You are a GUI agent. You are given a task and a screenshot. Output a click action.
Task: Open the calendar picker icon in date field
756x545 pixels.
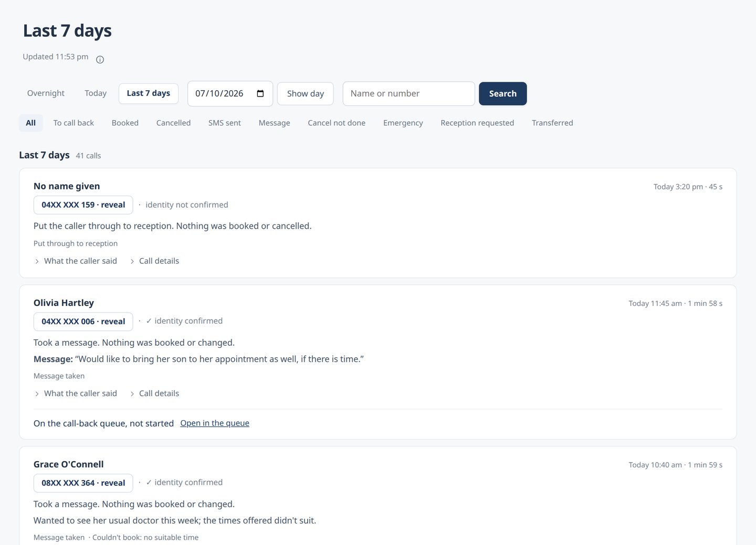click(260, 93)
